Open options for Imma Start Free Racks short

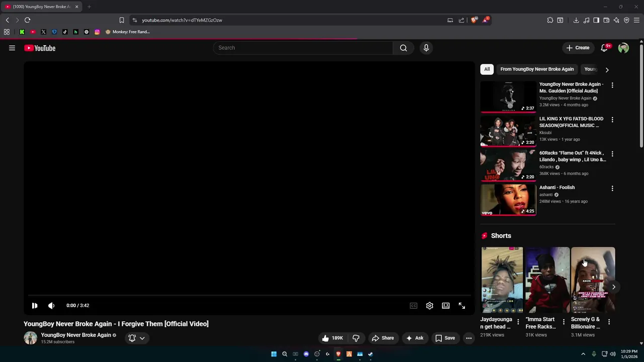pos(563,322)
